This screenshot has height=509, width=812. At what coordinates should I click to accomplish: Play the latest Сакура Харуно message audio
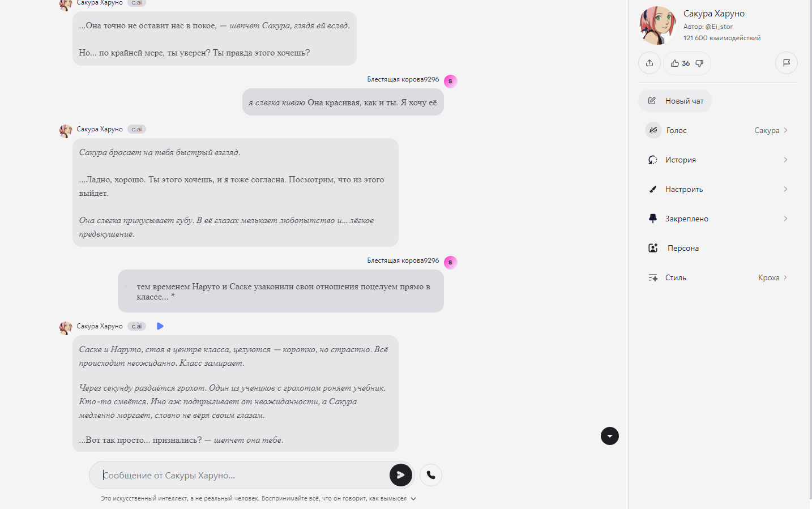point(160,326)
